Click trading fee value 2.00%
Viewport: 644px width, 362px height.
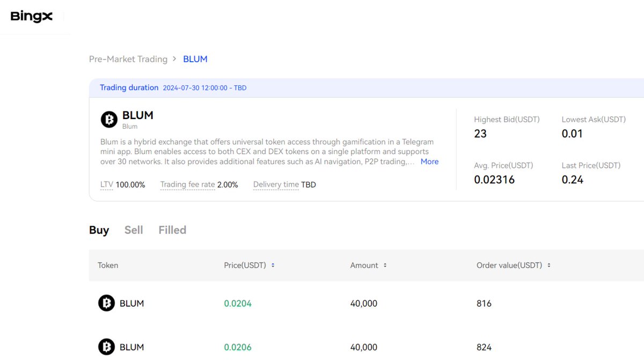(228, 184)
